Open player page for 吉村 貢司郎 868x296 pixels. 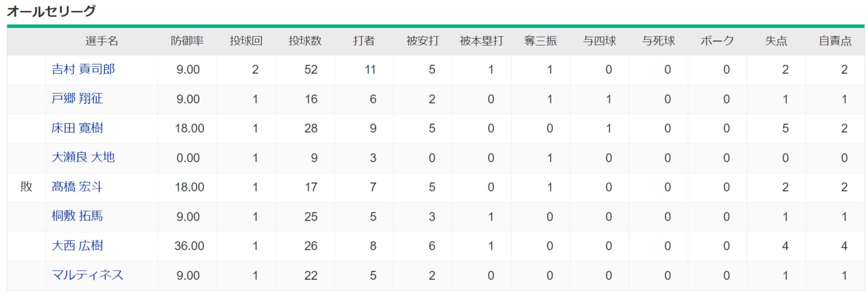coord(83,70)
